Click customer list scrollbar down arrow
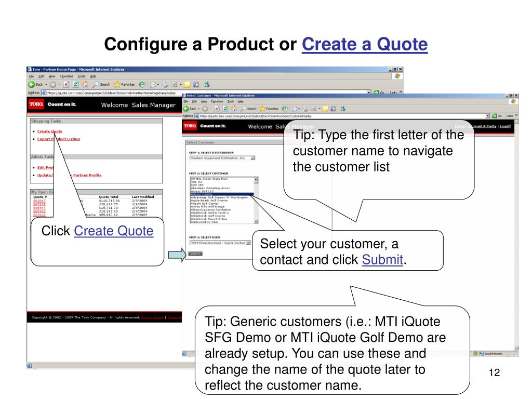 point(256,221)
